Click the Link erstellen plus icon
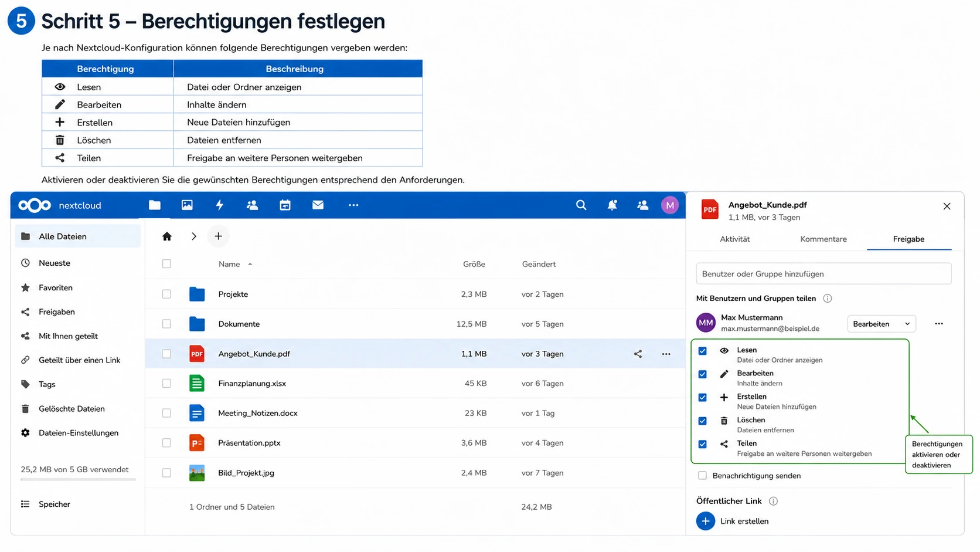Screen dimensions: 980x552 706,521
